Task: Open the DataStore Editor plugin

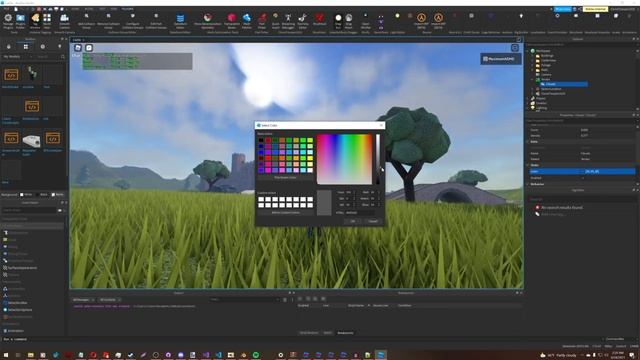Action: point(180,20)
